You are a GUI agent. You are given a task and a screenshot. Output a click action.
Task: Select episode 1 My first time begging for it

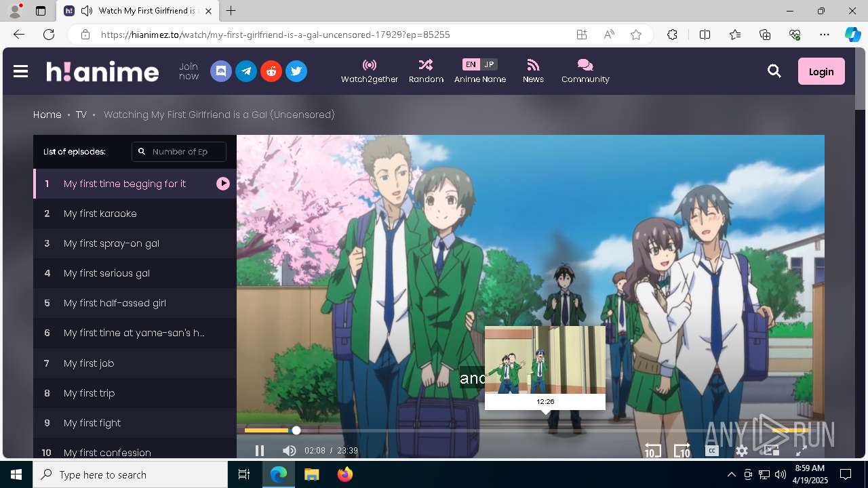(x=135, y=184)
